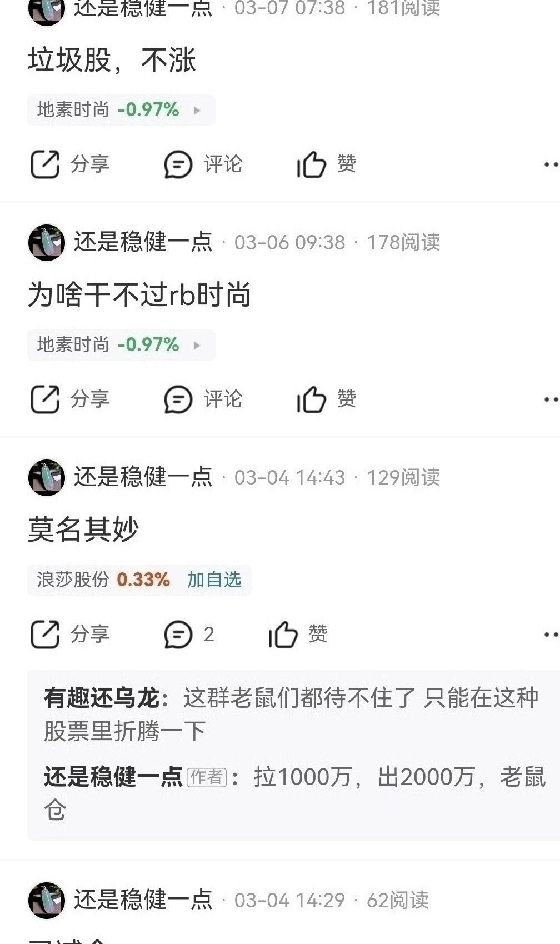Tap avatar of the 03-06 09:38 post
560x944 pixels.
47,243
